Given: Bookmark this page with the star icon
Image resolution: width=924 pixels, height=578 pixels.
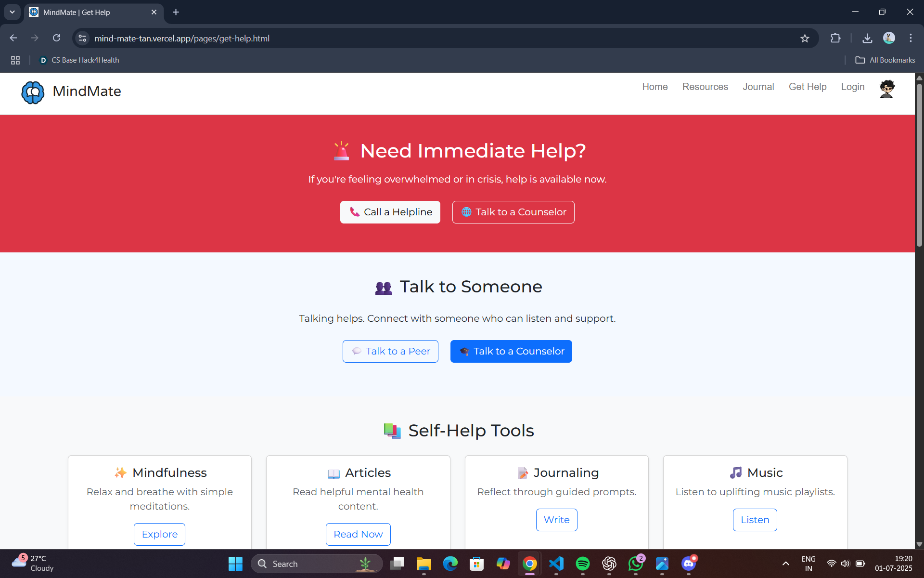Looking at the screenshot, I should point(805,39).
